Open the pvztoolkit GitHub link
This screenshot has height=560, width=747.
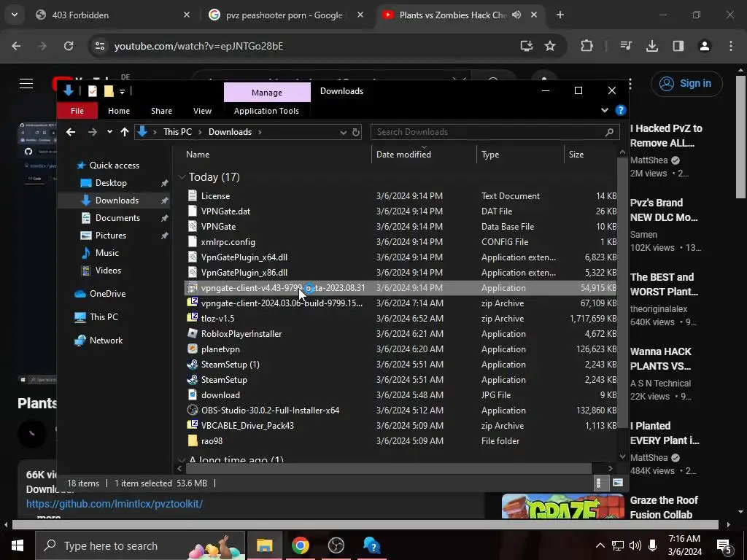coord(115,504)
